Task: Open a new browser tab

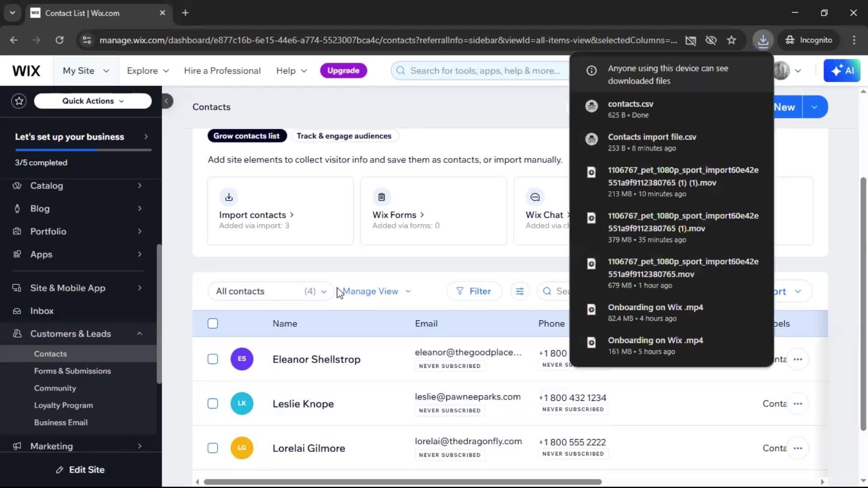Action: tap(185, 13)
